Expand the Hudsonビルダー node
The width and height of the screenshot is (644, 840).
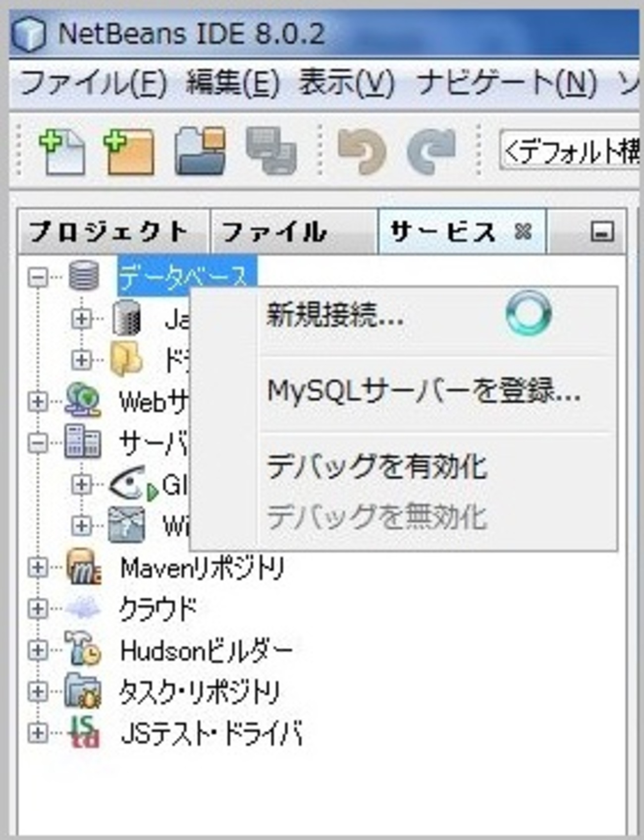[x=38, y=650]
